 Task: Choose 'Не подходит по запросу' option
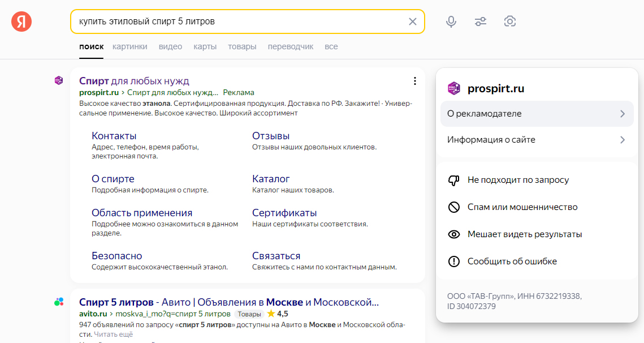[518, 180]
